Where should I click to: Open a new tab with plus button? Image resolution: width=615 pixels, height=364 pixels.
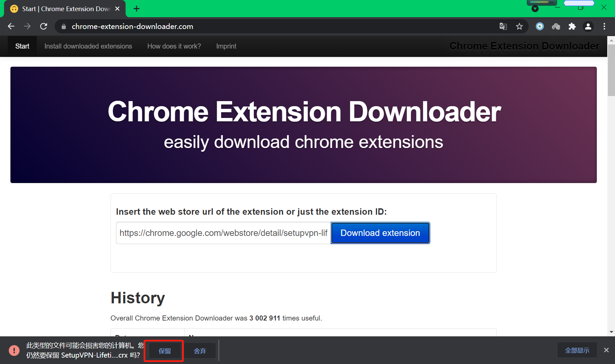[137, 9]
